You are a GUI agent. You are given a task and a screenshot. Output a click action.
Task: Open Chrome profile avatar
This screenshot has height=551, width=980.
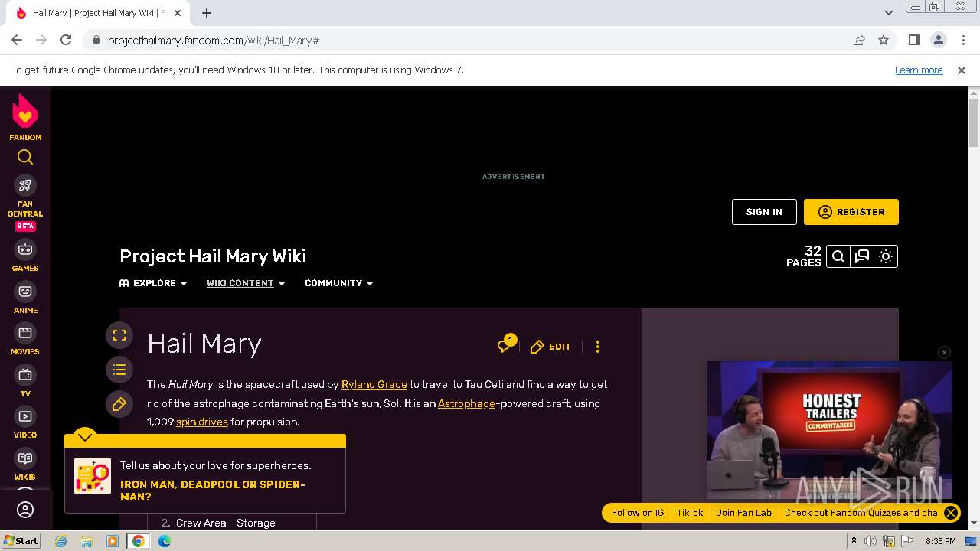click(x=939, y=40)
